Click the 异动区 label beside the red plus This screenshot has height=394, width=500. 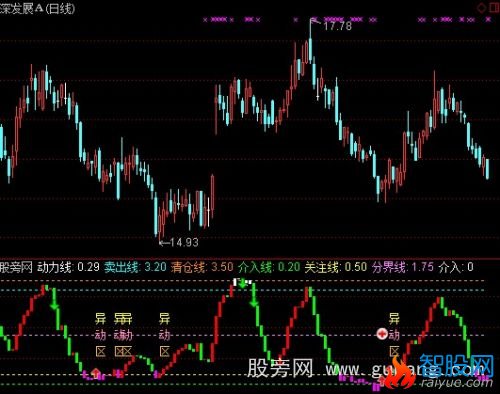pos(394,335)
